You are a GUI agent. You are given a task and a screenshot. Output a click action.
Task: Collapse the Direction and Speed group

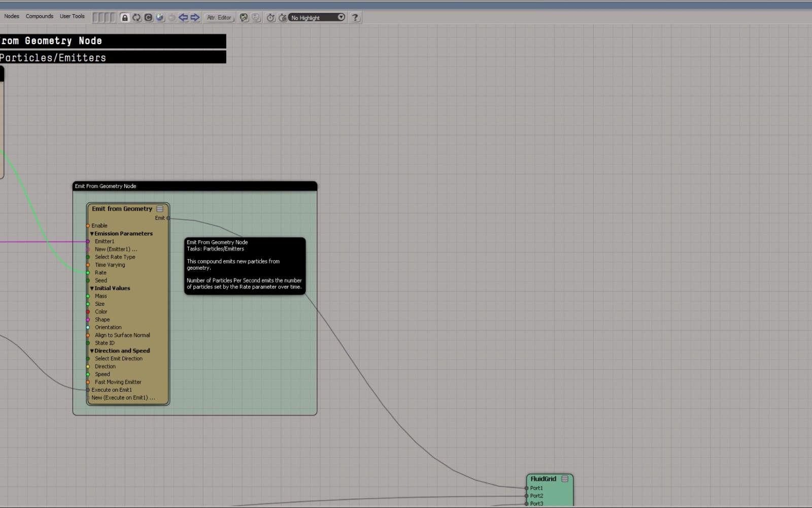click(92, 351)
